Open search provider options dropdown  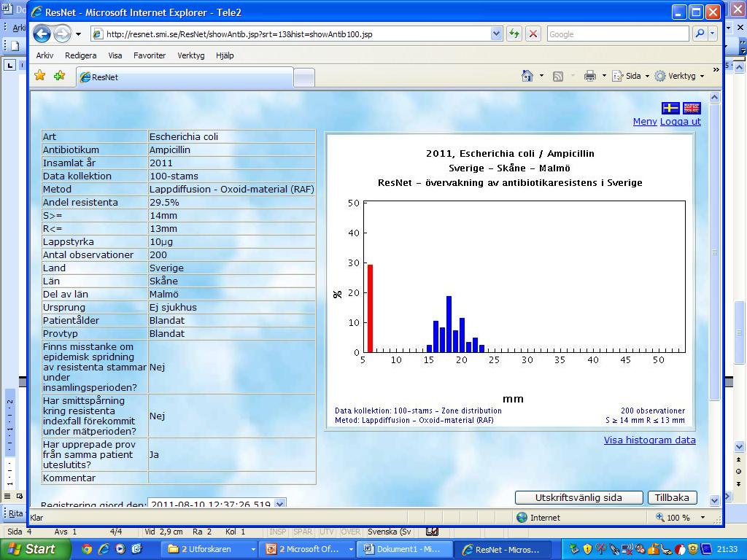click(712, 34)
